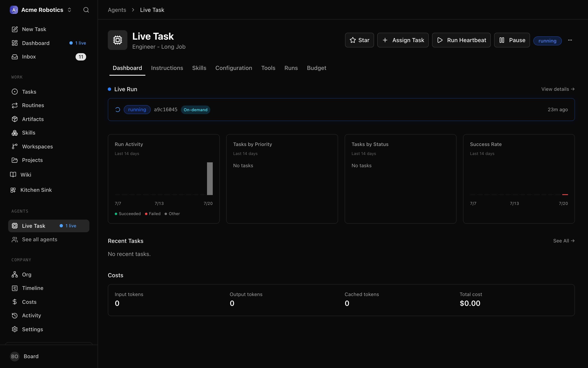Open the Tools tab
The image size is (588, 368).
click(x=268, y=68)
